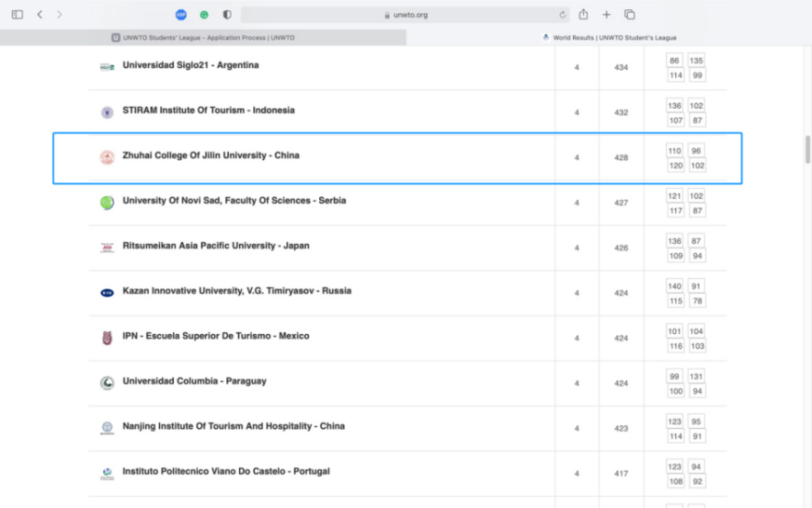This screenshot has height=508, width=812.
Task: Click Ritsumeikan Asia Pacific University logo
Action: (x=107, y=247)
